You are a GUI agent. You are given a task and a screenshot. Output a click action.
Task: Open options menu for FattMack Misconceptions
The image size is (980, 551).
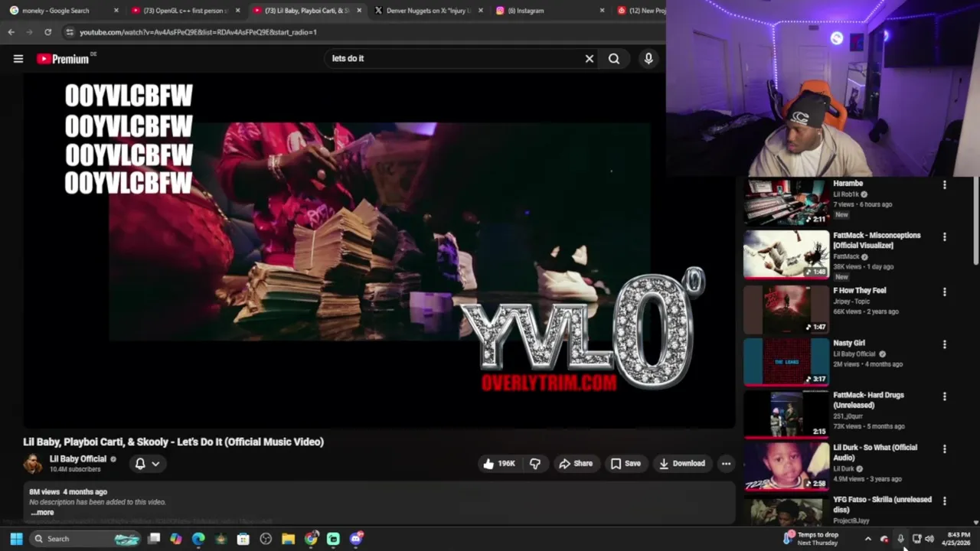tap(944, 236)
